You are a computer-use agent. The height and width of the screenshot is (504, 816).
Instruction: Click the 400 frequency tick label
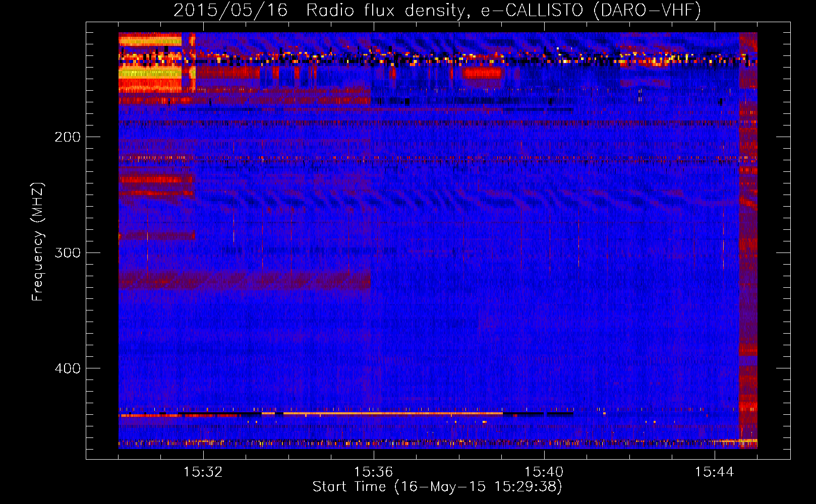68,368
